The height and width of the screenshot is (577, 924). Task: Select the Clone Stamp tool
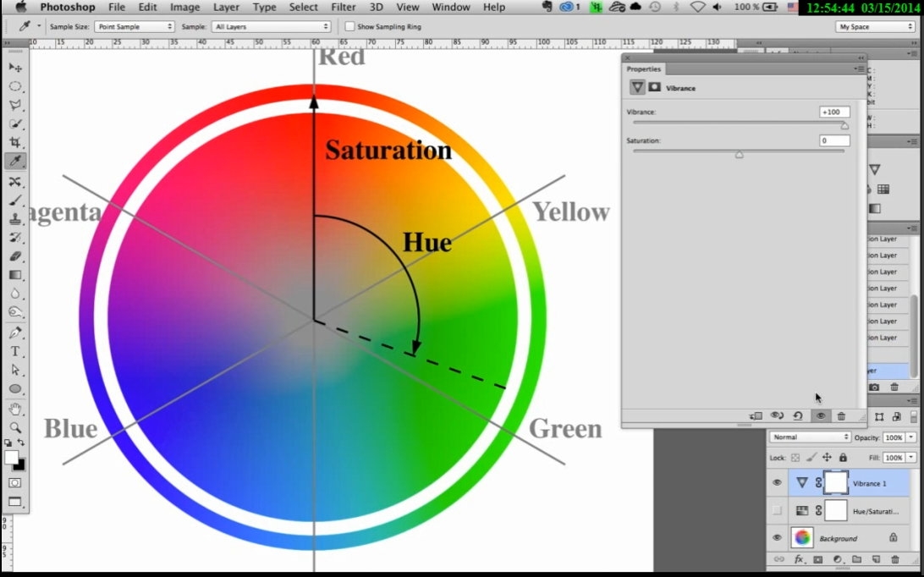(x=15, y=218)
